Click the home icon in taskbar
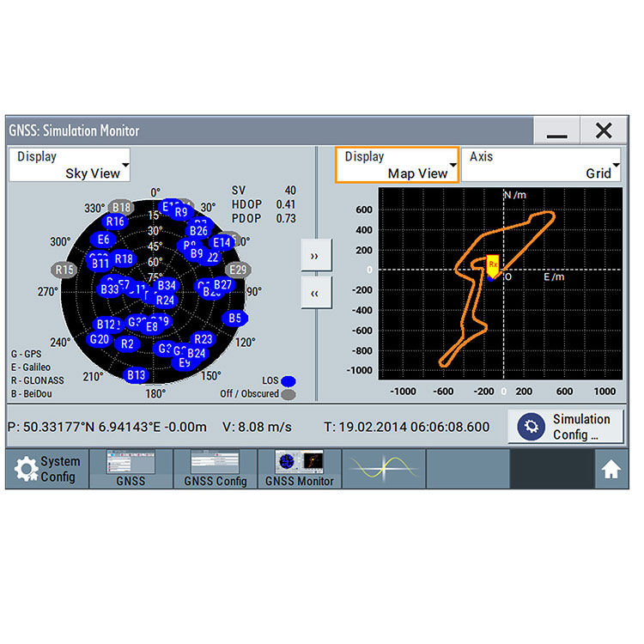 (611, 469)
